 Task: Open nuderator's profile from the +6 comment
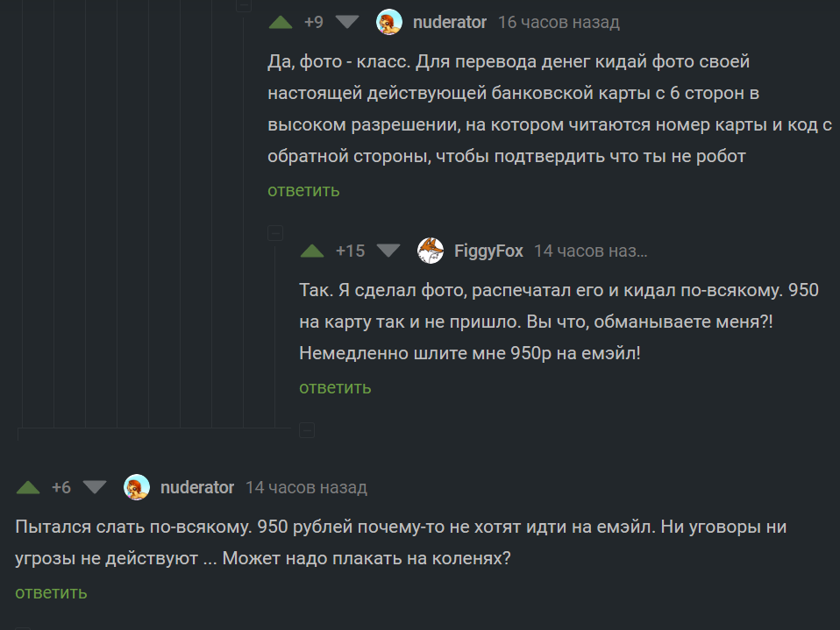click(196, 487)
